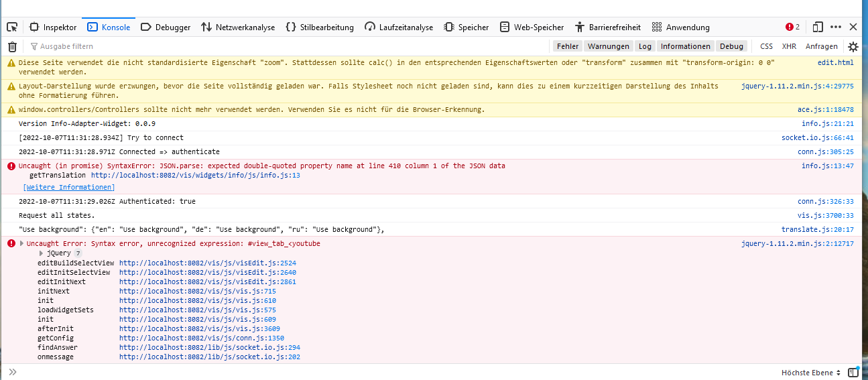Toggle the CSS filter
The image size is (868, 380).
(766, 46)
